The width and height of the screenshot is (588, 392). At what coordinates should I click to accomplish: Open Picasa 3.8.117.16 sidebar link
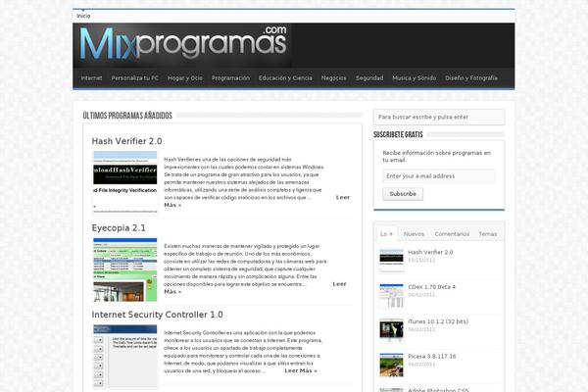pyautogui.click(x=432, y=357)
